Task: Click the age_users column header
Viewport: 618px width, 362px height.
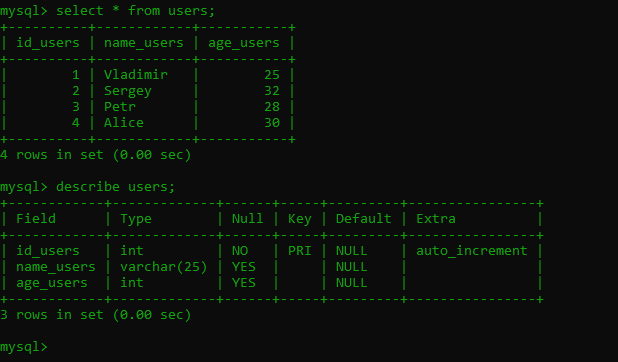Action: coord(244,43)
